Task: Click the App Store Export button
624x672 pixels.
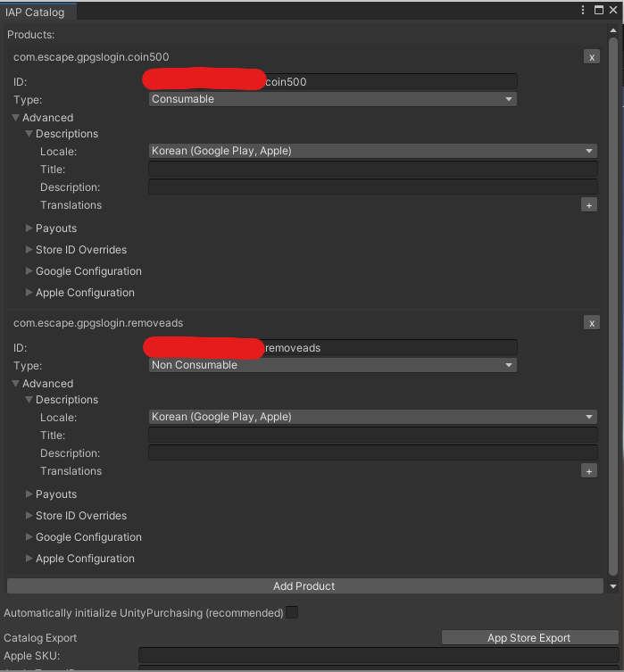Action: point(529,638)
